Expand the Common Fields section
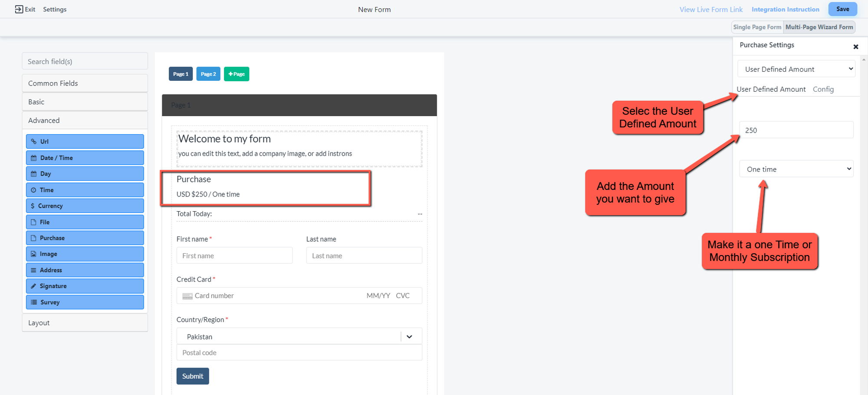Image resolution: width=868 pixels, height=395 pixels. click(x=85, y=83)
